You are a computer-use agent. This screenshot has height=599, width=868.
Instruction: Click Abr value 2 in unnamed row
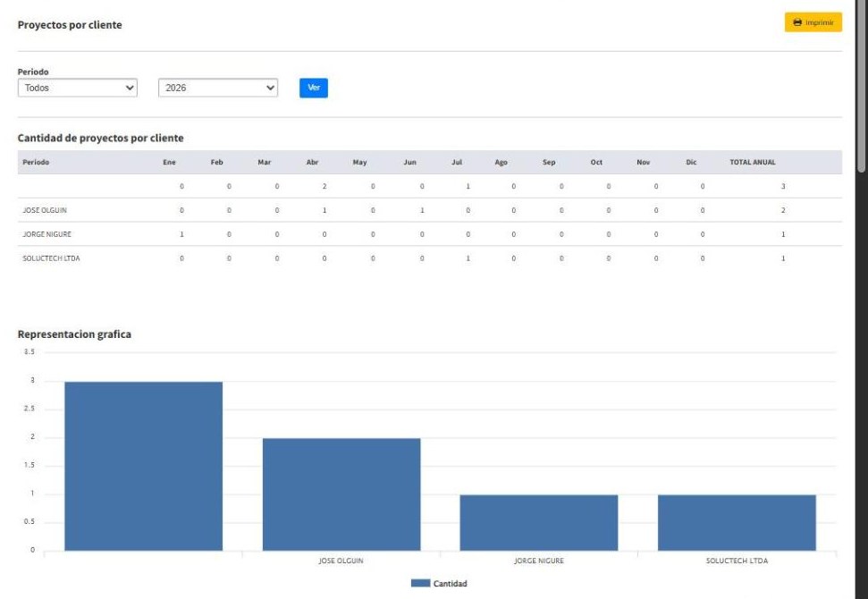coord(324,187)
